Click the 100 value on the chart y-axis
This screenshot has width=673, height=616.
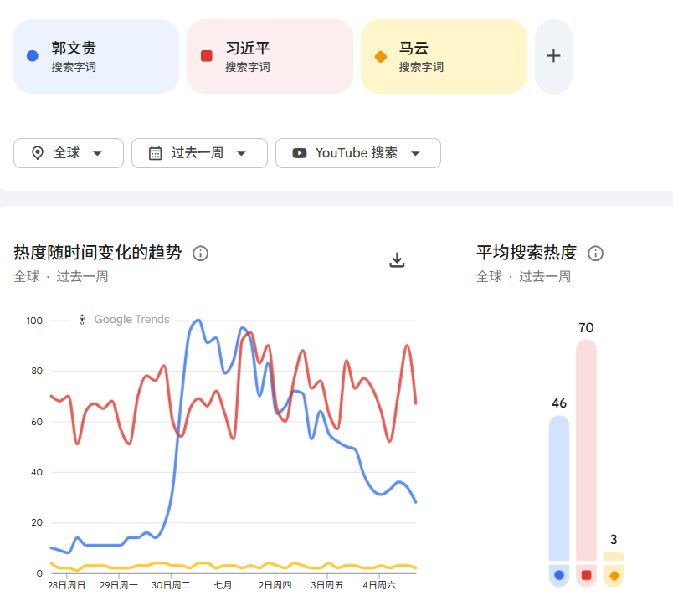click(x=34, y=321)
